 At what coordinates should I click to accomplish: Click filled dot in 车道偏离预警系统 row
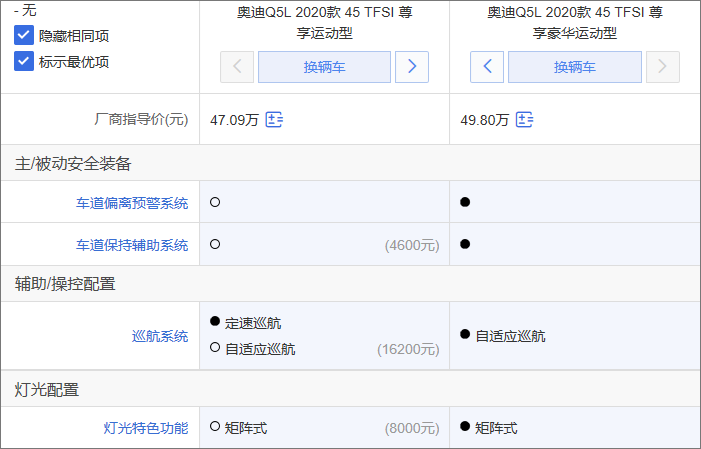[x=465, y=202]
